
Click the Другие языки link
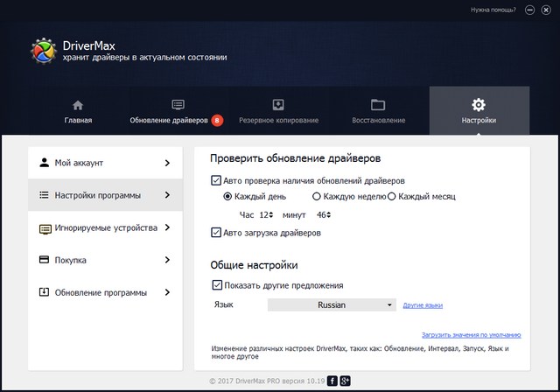(x=423, y=305)
